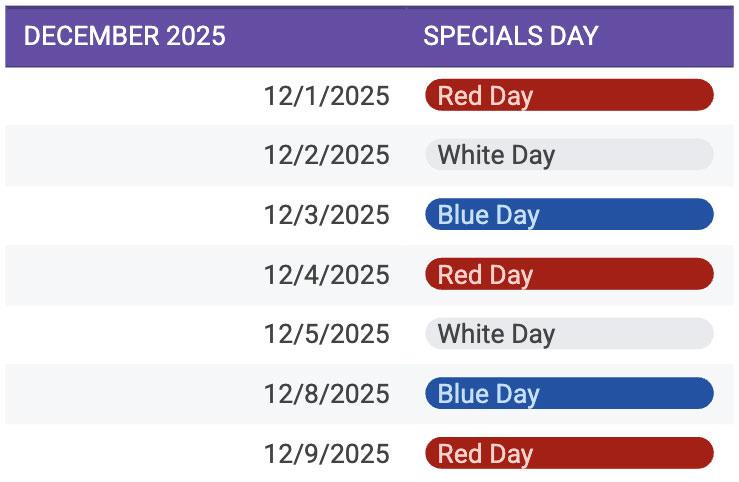Click the White Day text on 12/5/2025
This screenshot has height=482, width=739.
[x=496, y=335]
